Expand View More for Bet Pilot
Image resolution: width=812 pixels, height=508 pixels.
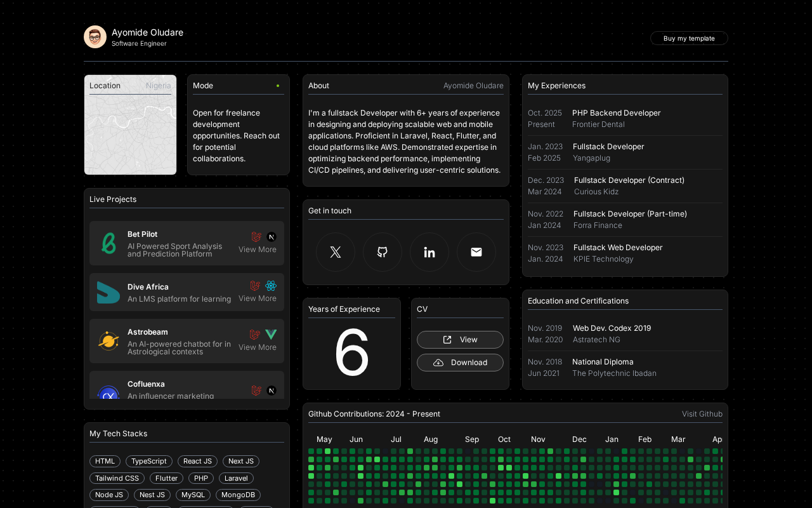coord(258,250)
